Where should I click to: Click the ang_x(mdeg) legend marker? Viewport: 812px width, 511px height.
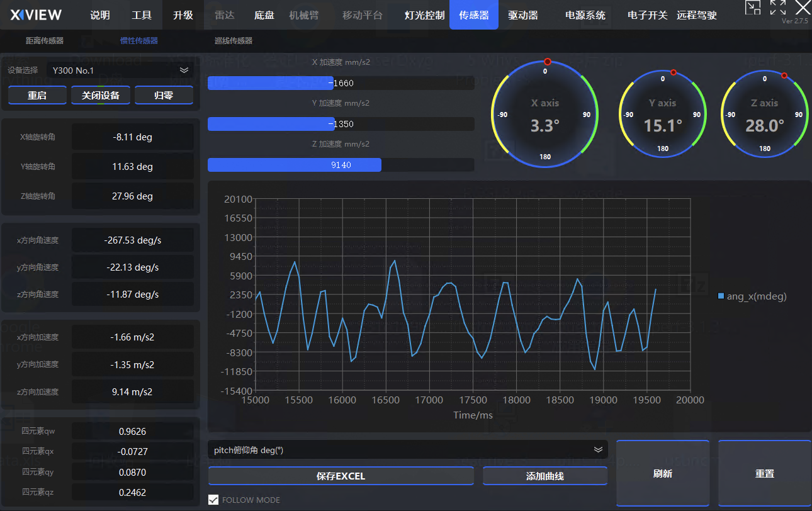click(x=721, y=296)
